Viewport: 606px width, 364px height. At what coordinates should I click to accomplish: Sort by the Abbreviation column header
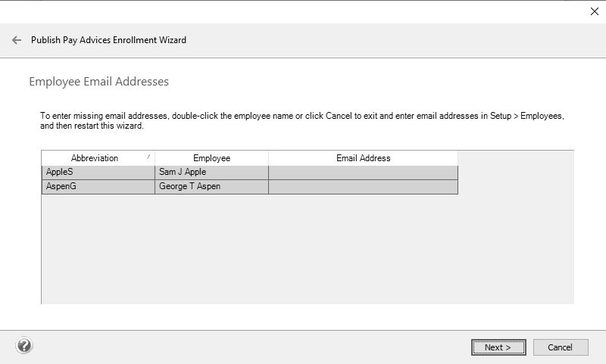95,158
